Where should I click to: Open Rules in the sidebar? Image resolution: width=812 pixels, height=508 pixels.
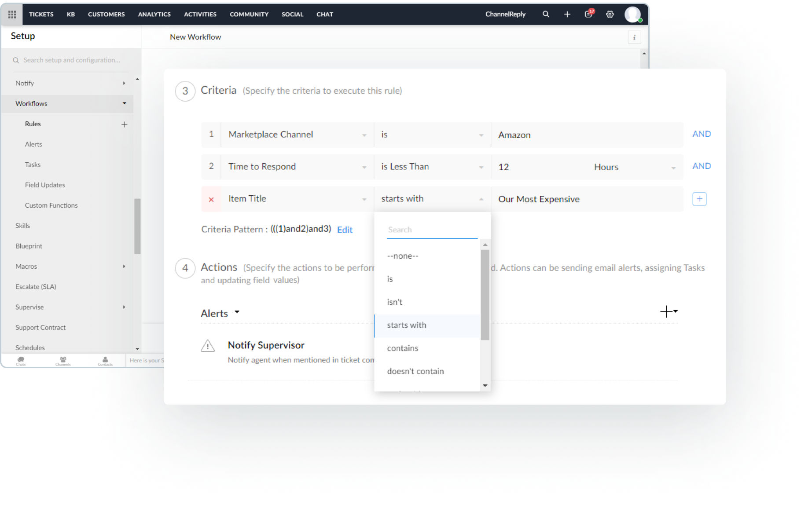33,124
